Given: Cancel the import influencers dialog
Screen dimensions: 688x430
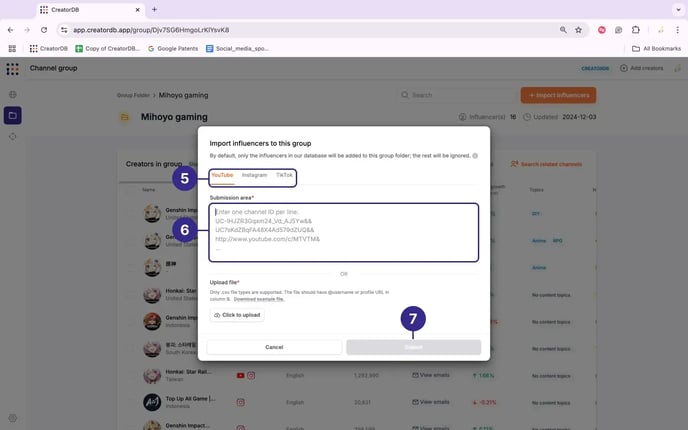Looking at the screenshot, I should [274, 347].
